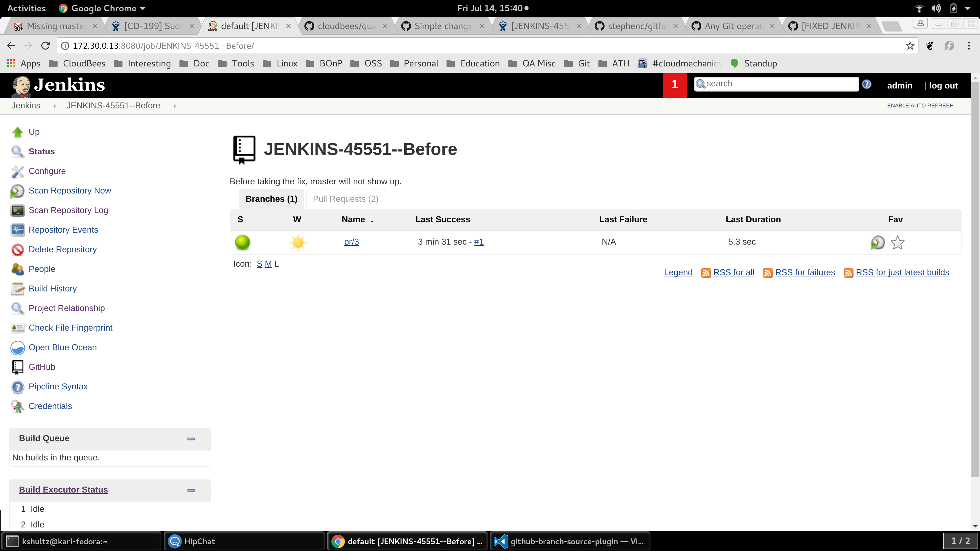The image size is (980, 551).
Task: Open the RSS for failures link
Action: click(x=805, y=272)
